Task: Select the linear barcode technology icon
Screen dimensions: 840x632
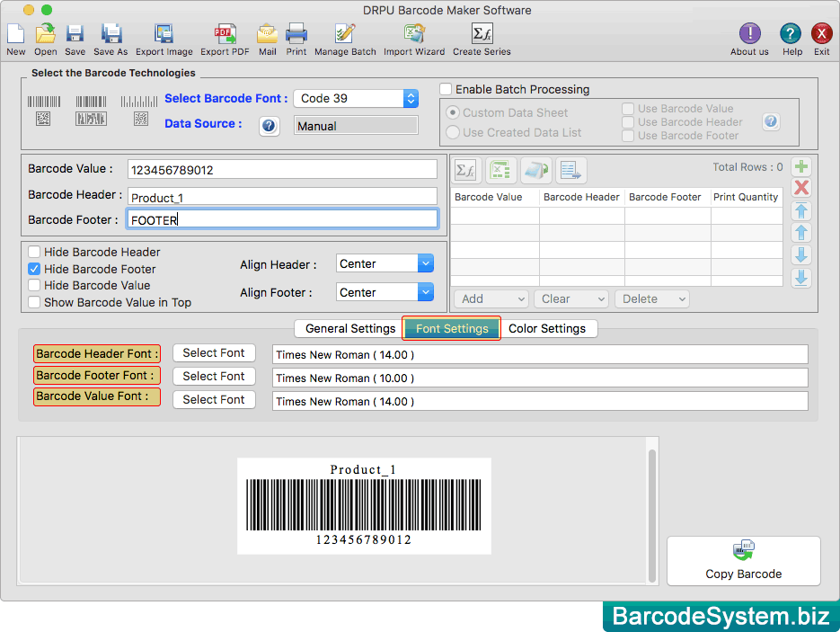Action: click(x=43, y=111)
